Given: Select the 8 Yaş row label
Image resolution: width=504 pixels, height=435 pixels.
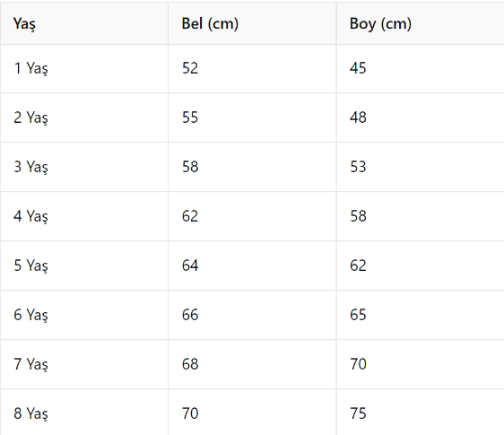Looking at the screenshot, I should coord(30,413).
